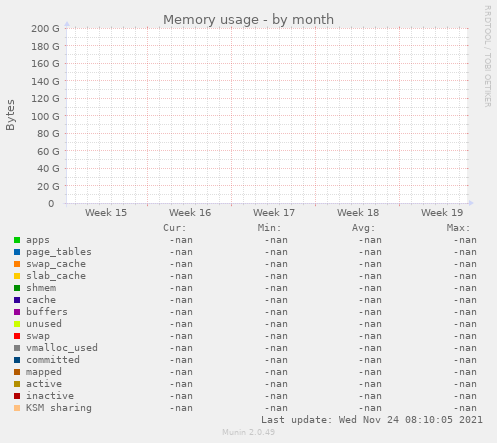Image resolution: width=497 pixels, height=443 pixels.
Task: Click the apps Cur -nan value
Action: 181,240
